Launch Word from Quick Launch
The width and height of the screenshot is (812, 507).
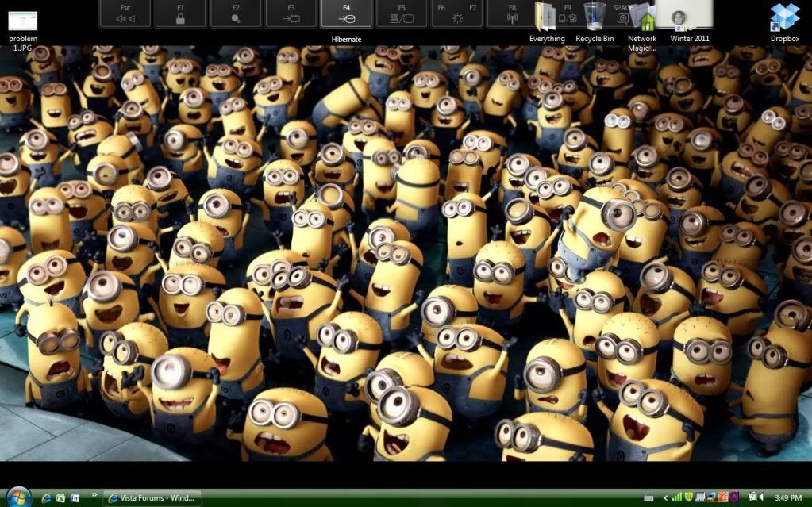tap(75, 498)
